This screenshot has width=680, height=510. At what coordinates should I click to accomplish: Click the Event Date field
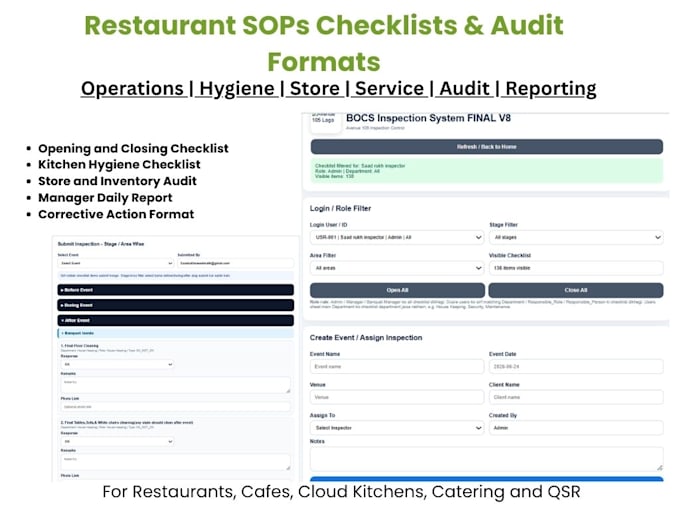click(x=576, y=366)
